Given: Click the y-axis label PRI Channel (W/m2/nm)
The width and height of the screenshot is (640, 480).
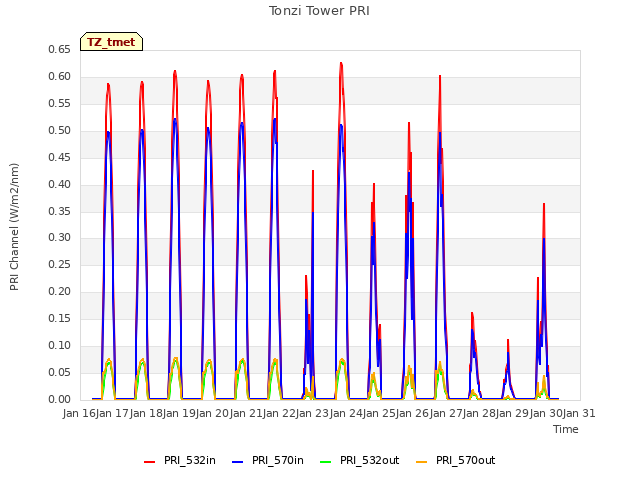Looking at the screenshot, I should (x=14, y=227).
